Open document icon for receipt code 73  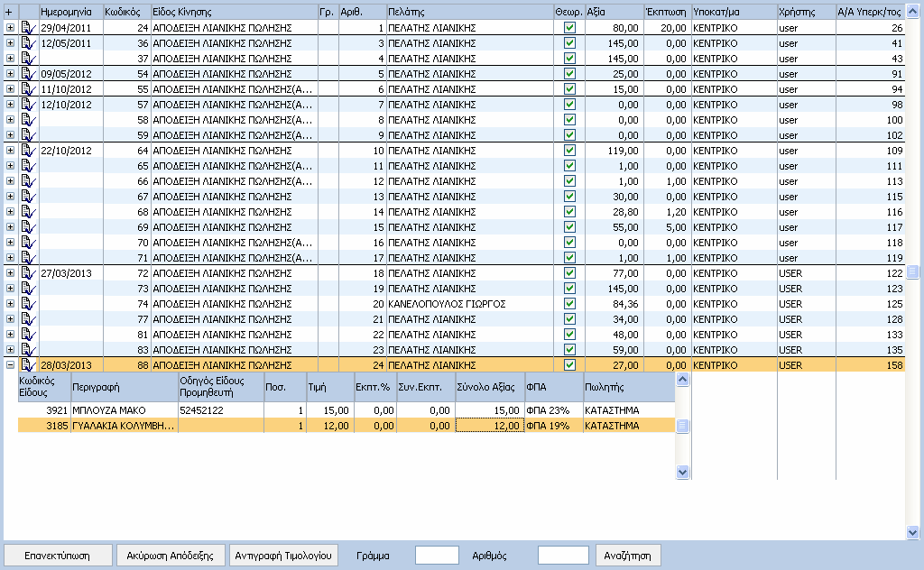click(28, 288)
